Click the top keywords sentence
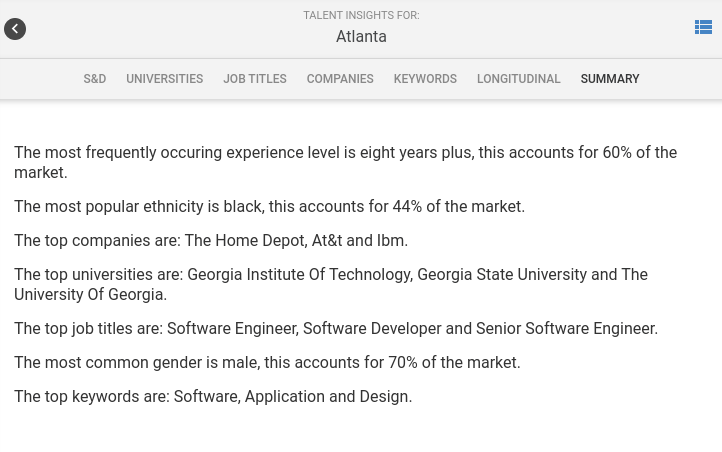Screen dimensions: 722x452 pos(213,396)
